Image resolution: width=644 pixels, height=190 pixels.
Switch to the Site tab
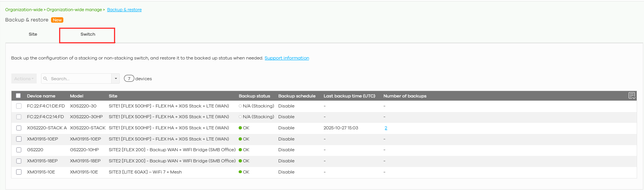33,35
